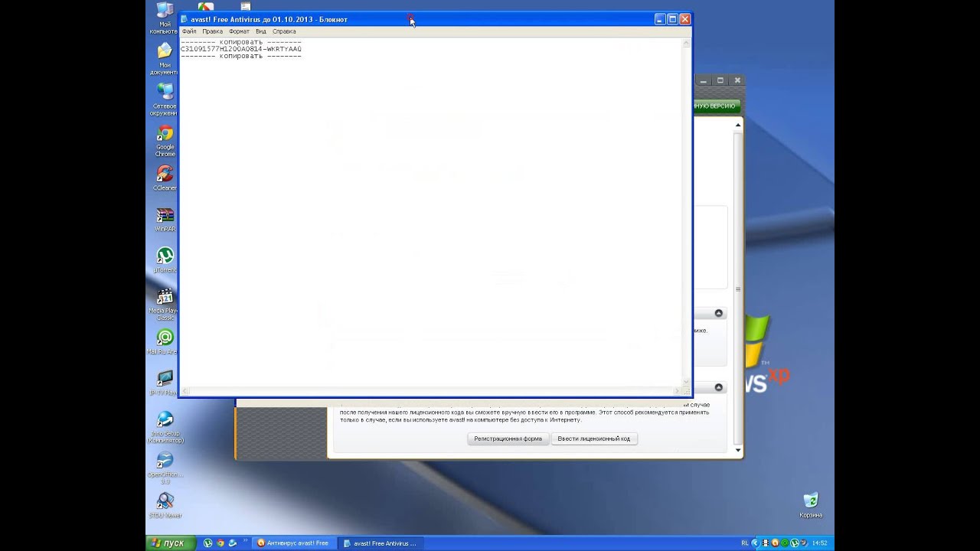Click the orange avast tray icon
980x551 pixels.
pos(776,543)
